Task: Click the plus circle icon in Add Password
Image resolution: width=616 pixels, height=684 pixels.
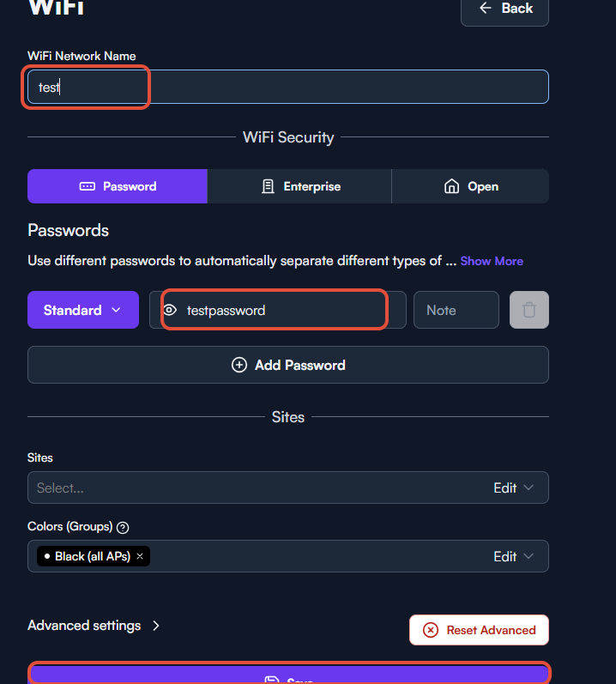Action: pos(239,365)
